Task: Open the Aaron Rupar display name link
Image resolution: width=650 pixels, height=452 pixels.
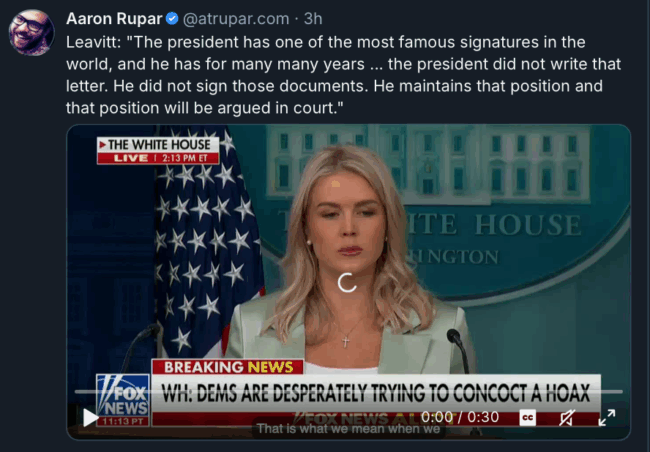Action: 114,19
